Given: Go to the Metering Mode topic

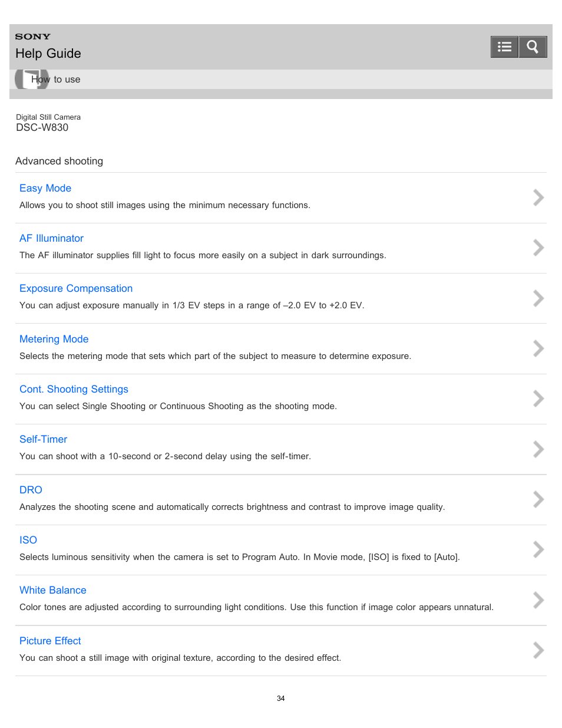Looking at the screenshot, I should pos(54,339).
